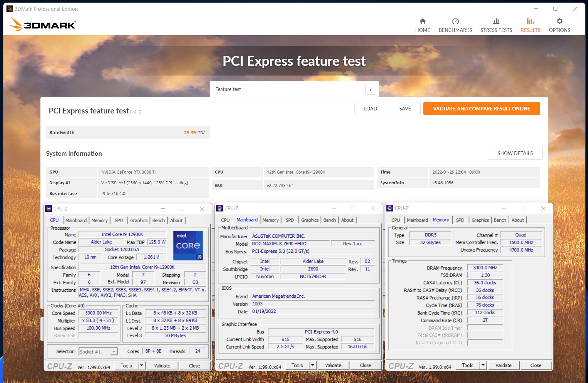Select Memory tab in right CPU-Z window
Viewport: 588px width, 383px height.
(441, 220)
